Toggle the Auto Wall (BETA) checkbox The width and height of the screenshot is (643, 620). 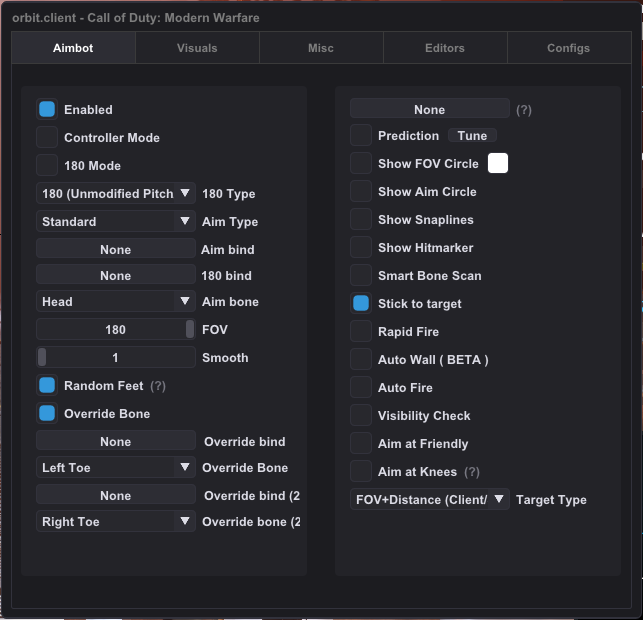361,360
